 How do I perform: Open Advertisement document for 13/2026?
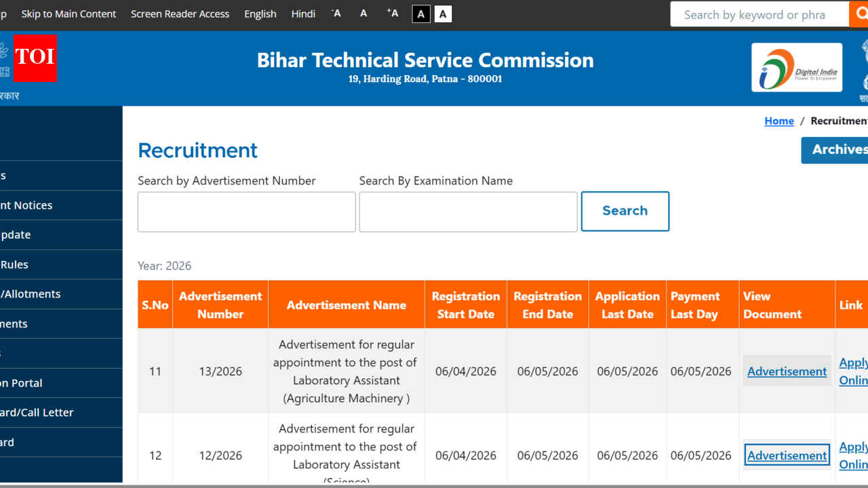click(x=787, y=371)
